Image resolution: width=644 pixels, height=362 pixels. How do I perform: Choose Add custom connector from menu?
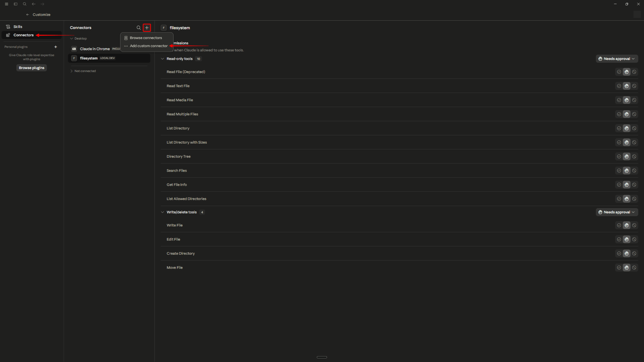click(x=147, y=46)
